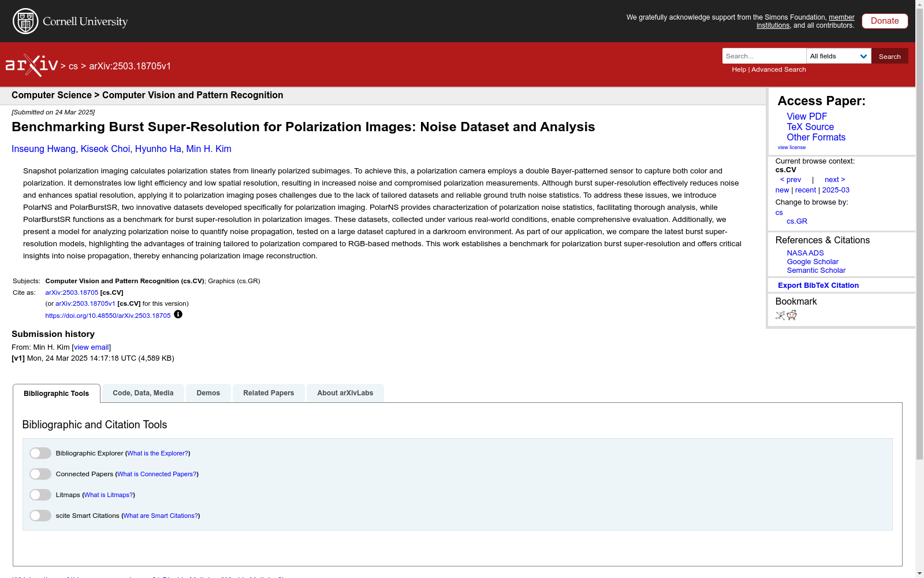
Task: Open the About arXivLabs tab
Action: (345, 393)
